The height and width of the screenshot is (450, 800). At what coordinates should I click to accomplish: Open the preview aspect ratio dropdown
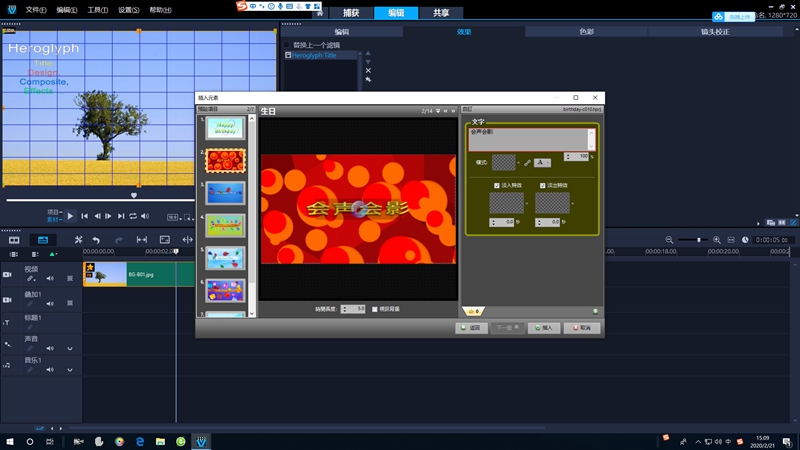tap(174, 217)
